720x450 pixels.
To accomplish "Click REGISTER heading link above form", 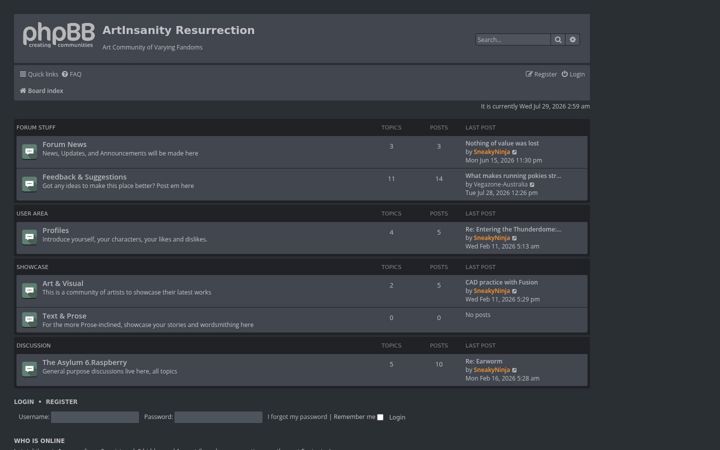I will 62,402.
